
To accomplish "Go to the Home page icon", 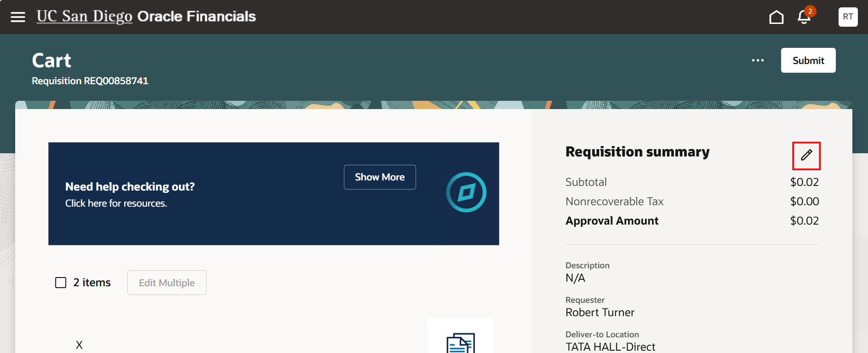I will (777, 17).
